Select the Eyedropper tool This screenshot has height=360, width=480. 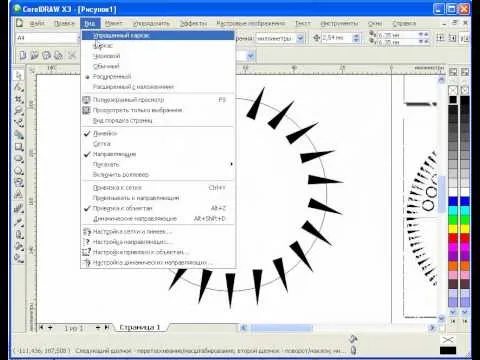tap(19, 222)
